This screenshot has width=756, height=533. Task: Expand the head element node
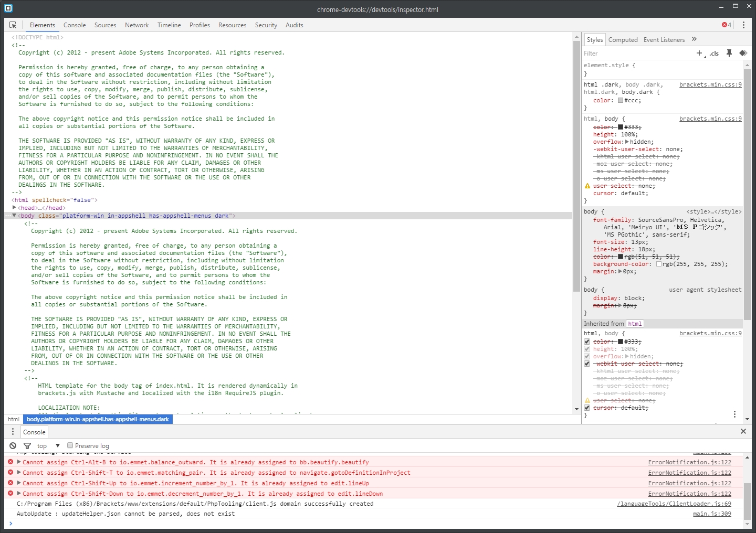click(x=14, y=208)
